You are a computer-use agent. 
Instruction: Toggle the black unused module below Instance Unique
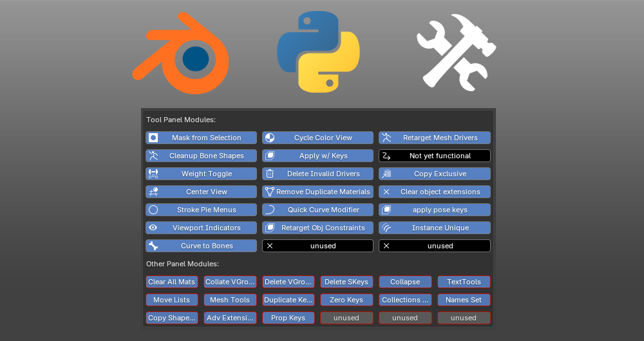pyautogui.click(x=435, y=246)
